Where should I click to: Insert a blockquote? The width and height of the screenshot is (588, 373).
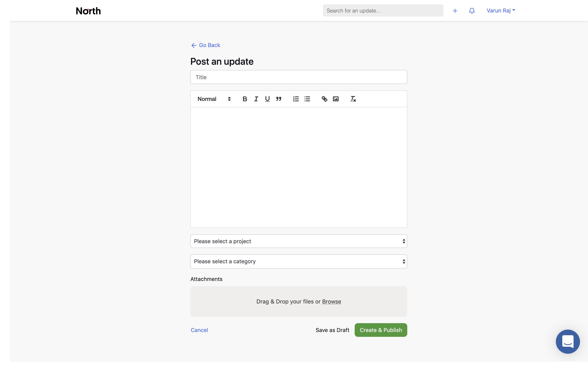(x=279, y=99)
